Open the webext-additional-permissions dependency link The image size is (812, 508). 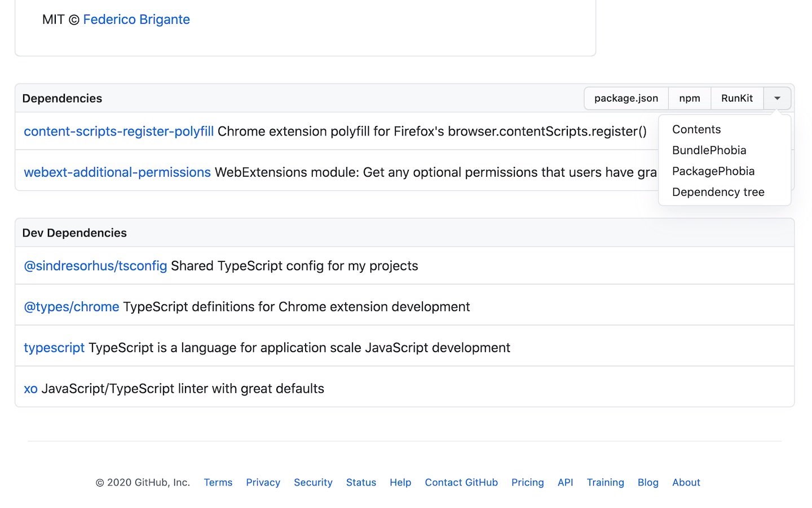(117, 172)
